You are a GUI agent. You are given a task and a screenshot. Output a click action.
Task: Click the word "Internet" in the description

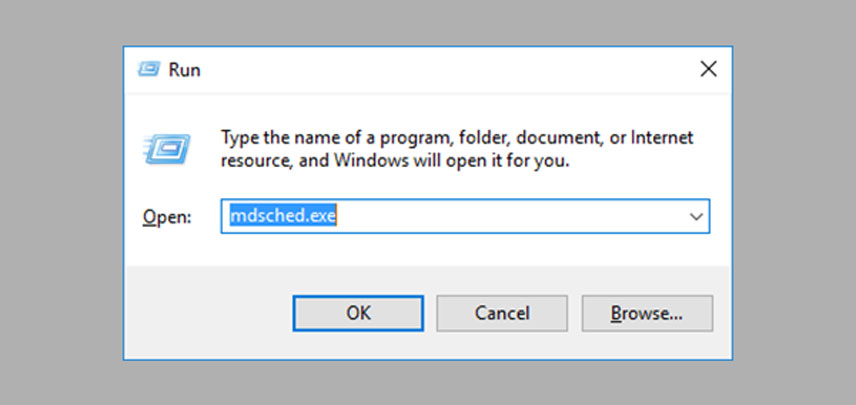point(662,137)
